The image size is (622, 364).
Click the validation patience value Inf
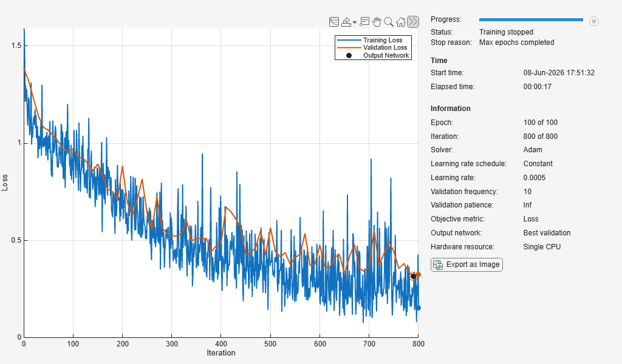[527, 205]
